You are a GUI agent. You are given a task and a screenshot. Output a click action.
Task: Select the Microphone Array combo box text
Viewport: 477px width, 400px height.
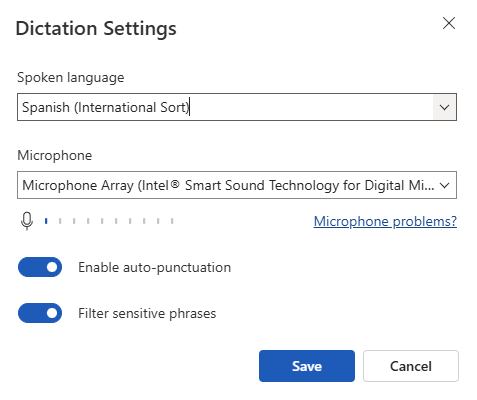(x=228, y=185)
